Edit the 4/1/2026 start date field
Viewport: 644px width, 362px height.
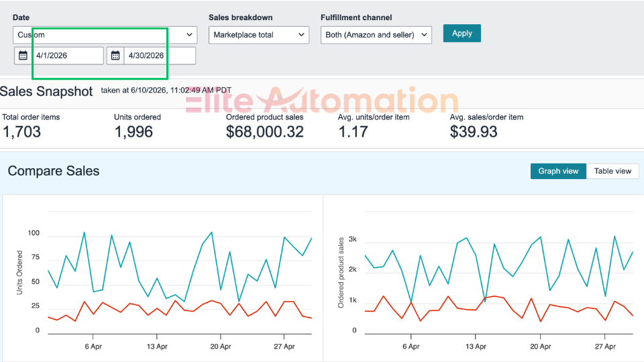point(68,56)
